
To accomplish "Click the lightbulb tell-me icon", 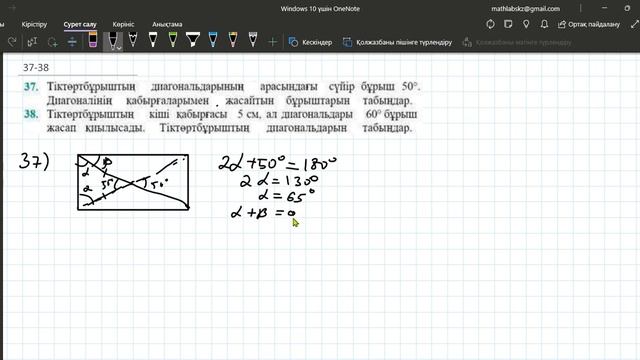I will click(526, 24).
